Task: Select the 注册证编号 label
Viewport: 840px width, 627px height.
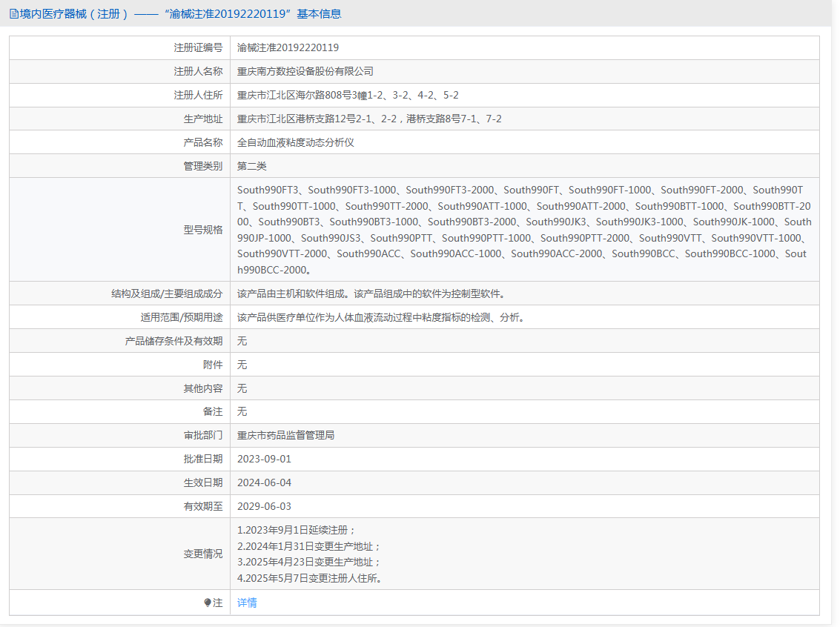Action: [x=198, y=47]
